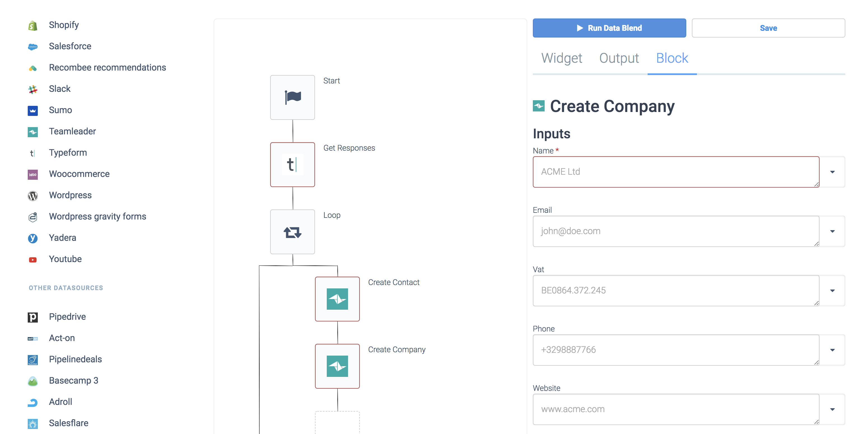The image size is (868, 434).
Task: Open the Vat field dropdown arrow
Action: [832, 290]
